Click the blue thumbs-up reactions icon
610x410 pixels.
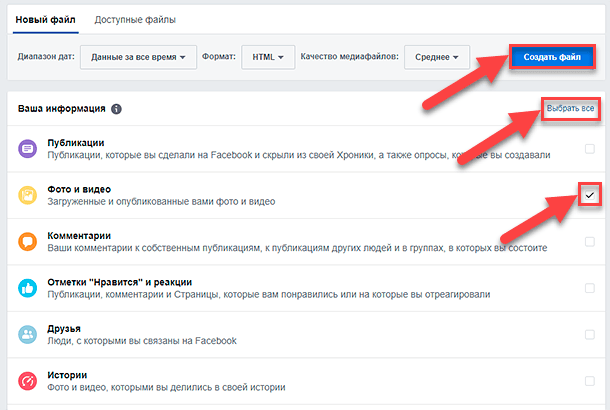(x=27, y=288)
